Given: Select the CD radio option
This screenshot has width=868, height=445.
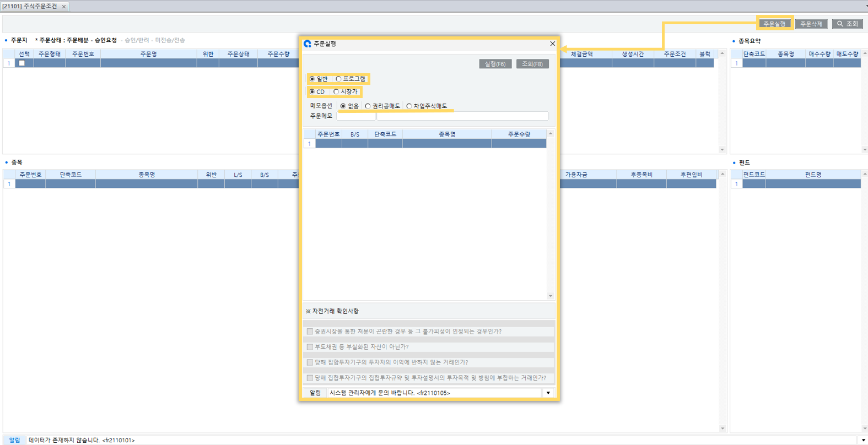Looking at the screenshot, I should 312,91.
